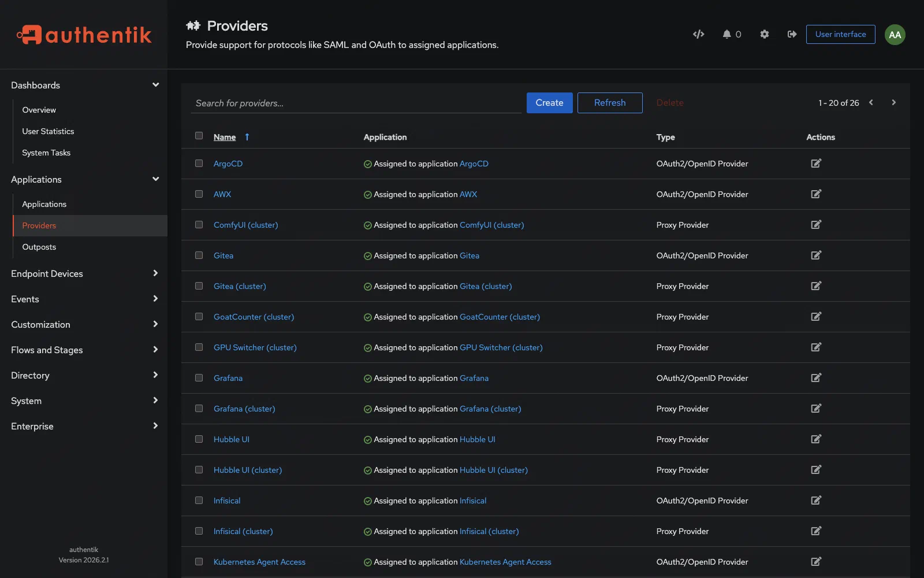Expand the Customization section
924x578 pixels.
coord(84,324)
